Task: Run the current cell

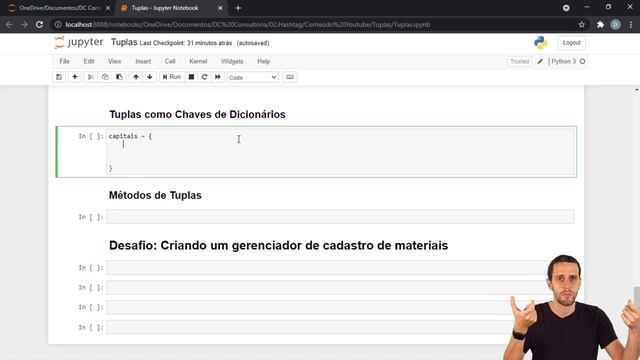Action: point(172,77)
